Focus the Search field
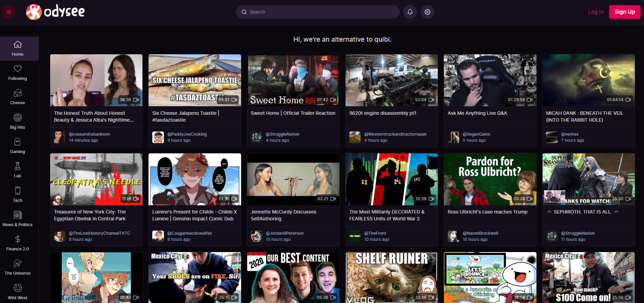 [x=318, y=12]
